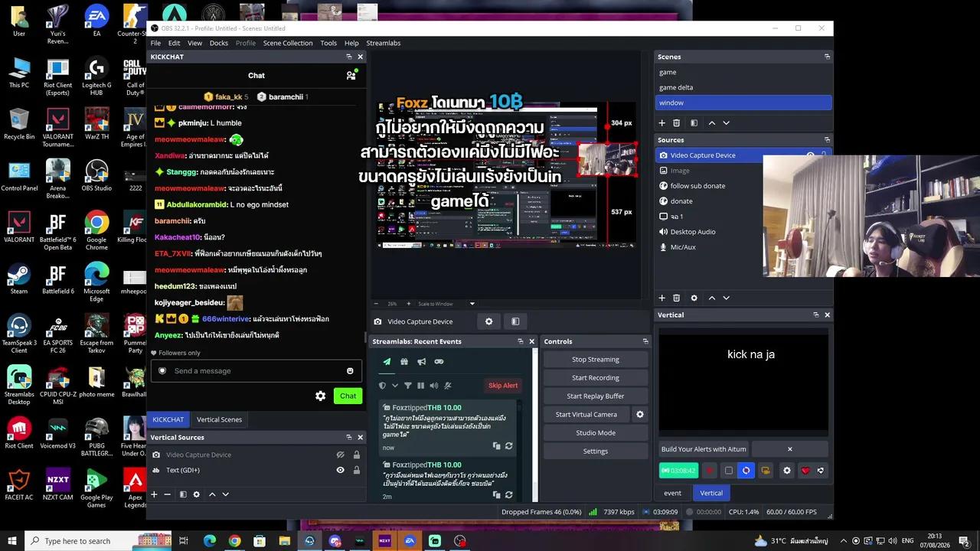Expand chevron next to the shield icon
Viewport: 980px width, 551px height.
click(x=395, y=386)
